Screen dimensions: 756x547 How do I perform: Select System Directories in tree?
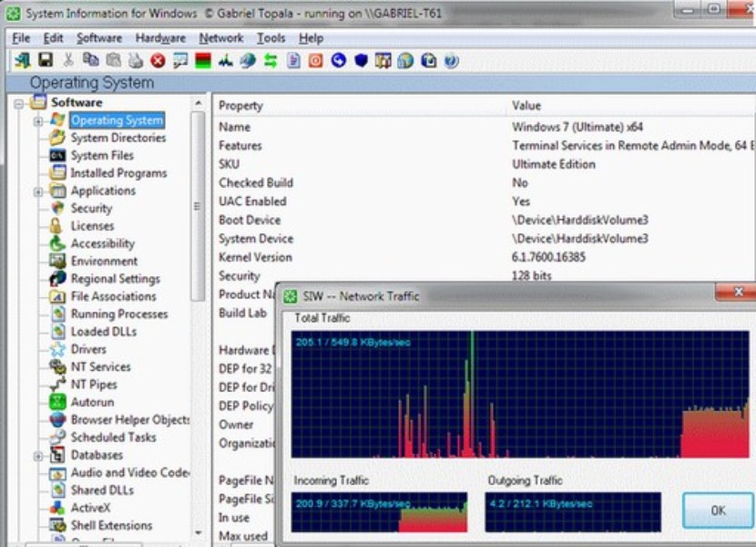pos(118,138)
